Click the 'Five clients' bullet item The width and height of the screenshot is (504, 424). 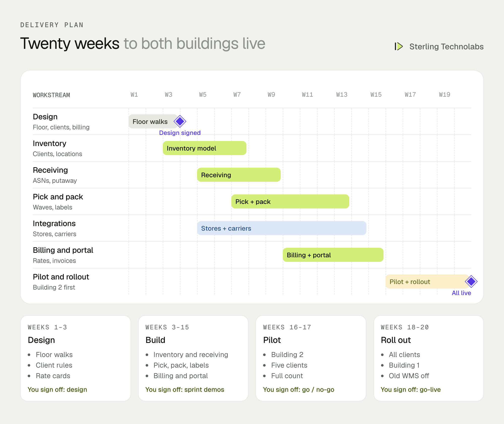(289, 365)
